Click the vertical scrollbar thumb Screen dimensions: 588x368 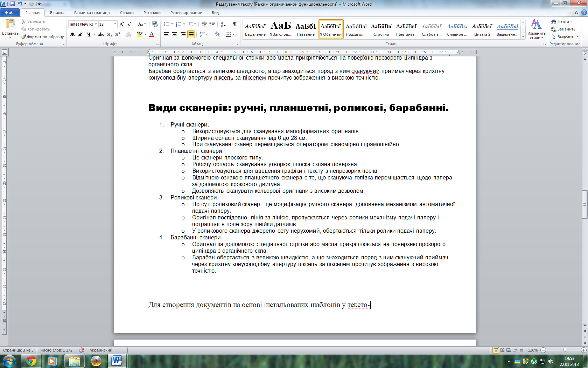click(x=584, y=204)
